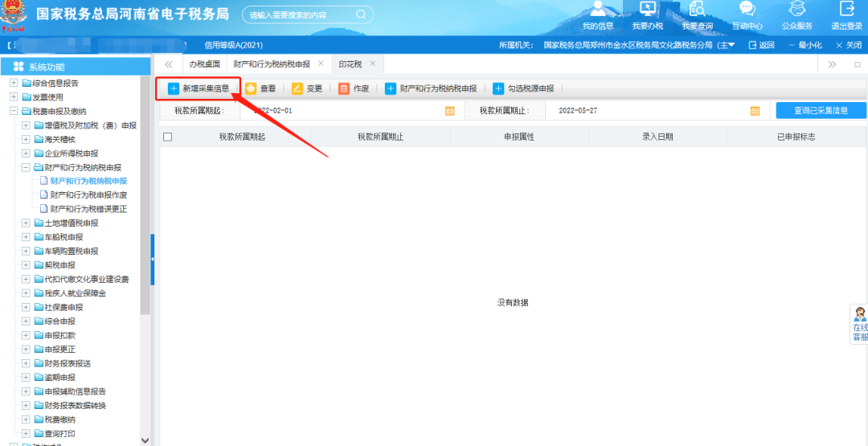Click the 作废 void icon

(344, 88)
